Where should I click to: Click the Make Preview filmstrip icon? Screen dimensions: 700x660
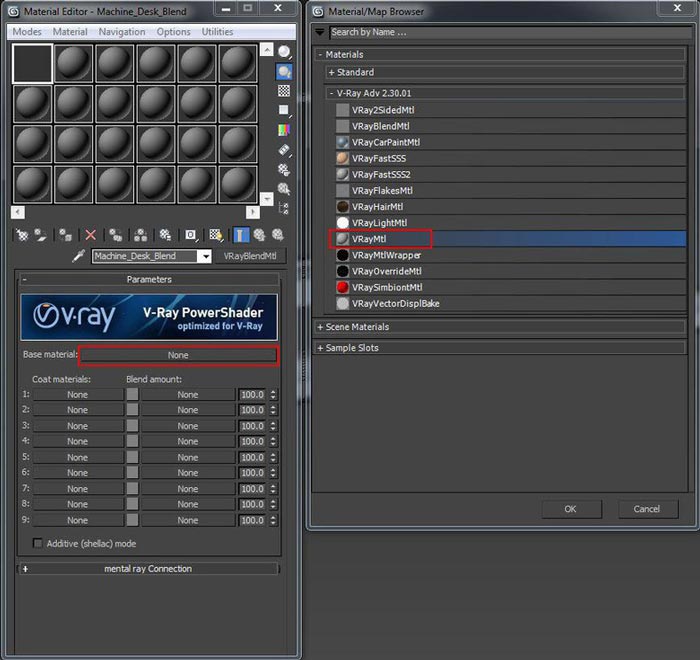click(284, 150)
